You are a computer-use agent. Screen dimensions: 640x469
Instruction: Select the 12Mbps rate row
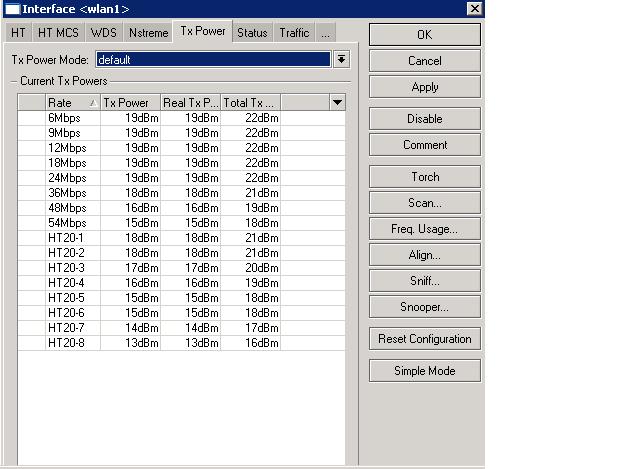[x=182, y=148]
